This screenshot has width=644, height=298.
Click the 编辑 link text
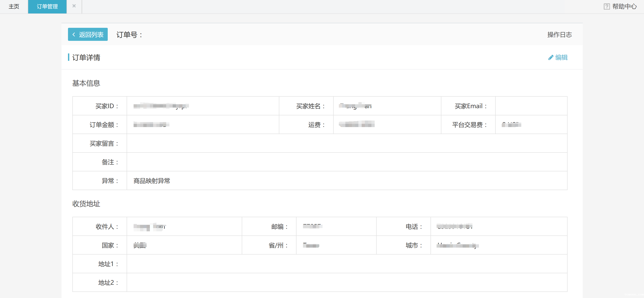[x=561, y=58]
